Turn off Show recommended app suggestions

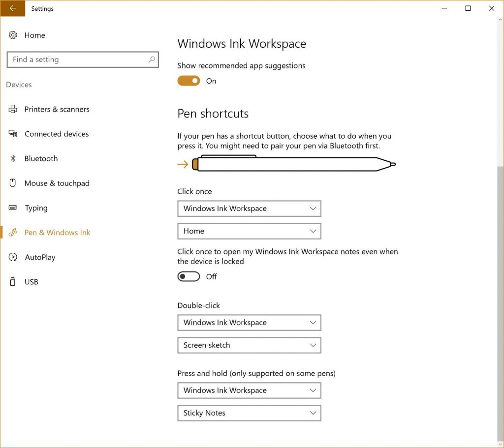(189, 81)
